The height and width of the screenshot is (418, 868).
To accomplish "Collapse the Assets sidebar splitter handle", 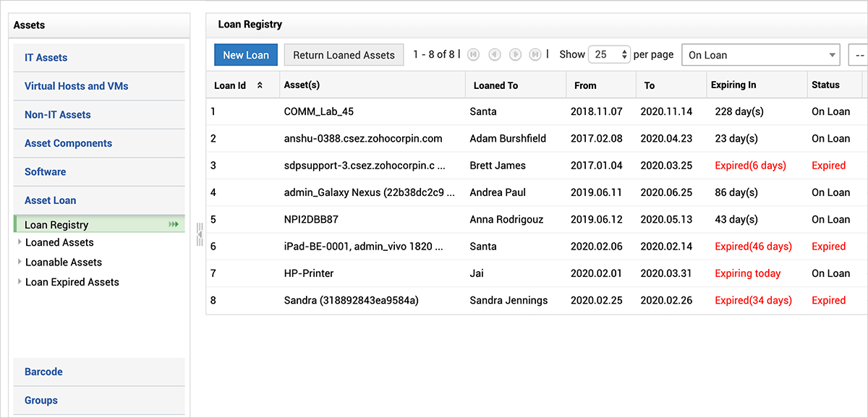I will (x=200, y=234).
